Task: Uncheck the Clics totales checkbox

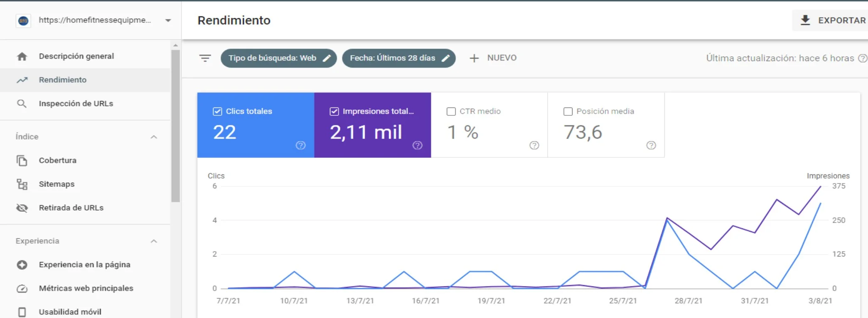Action: [x=217, y=111]
